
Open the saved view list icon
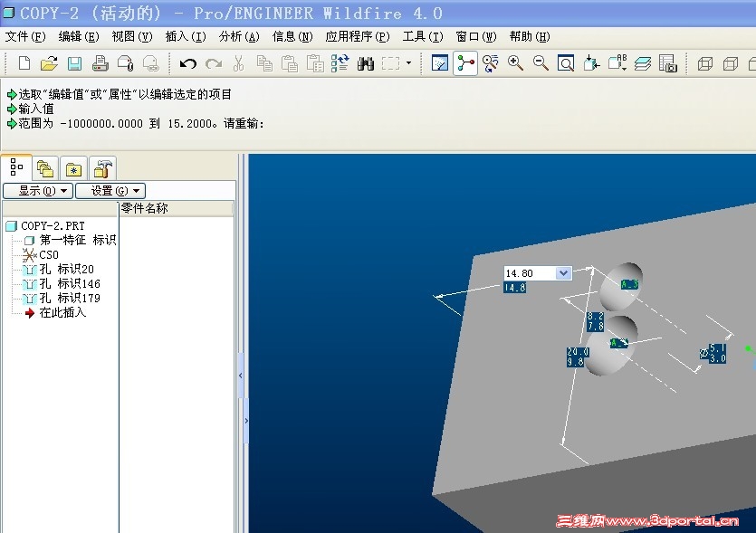[x=617, y=63]
